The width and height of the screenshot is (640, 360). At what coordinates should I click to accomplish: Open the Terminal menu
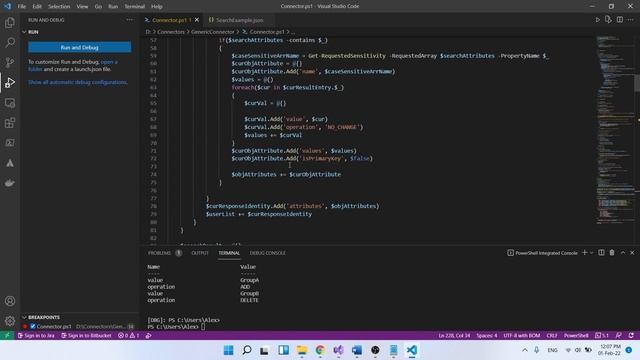[134, 7]
